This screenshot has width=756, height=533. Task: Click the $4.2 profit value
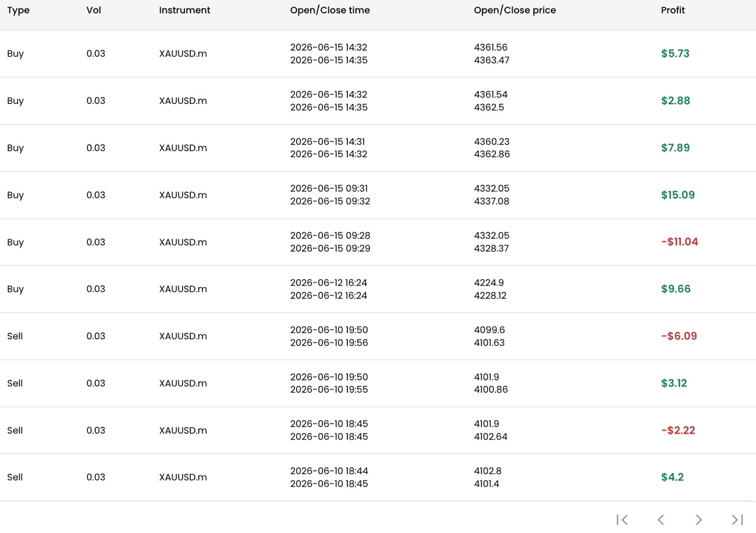(672, 477)
